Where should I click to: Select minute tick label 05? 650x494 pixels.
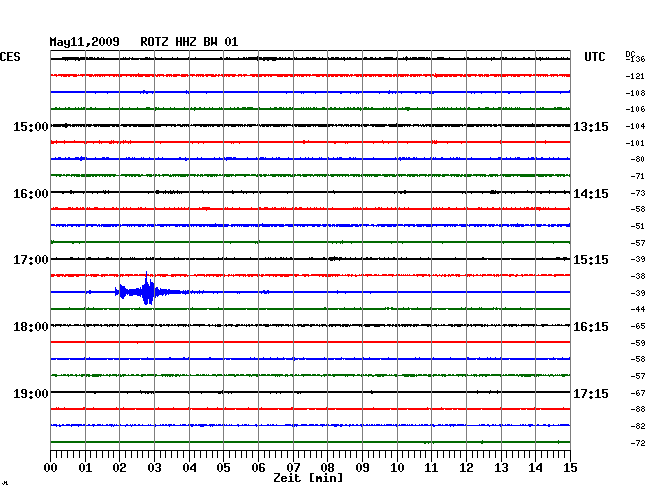223,468
